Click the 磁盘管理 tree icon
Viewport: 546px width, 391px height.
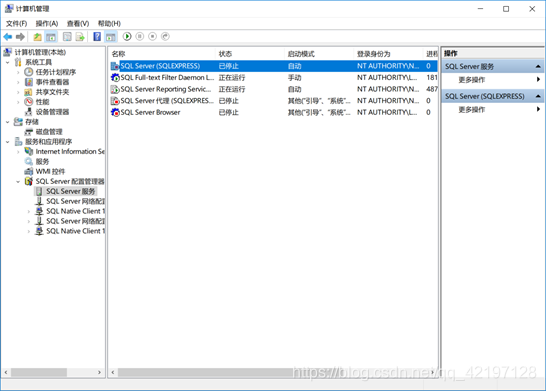pos(29,132)
